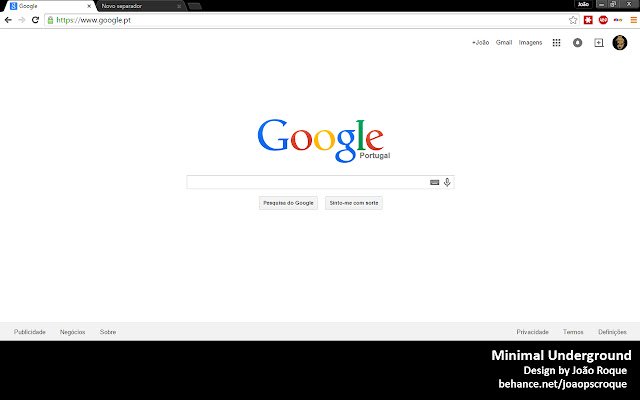Click the Google tab favicon
The image size is (640, 400).
13,6
